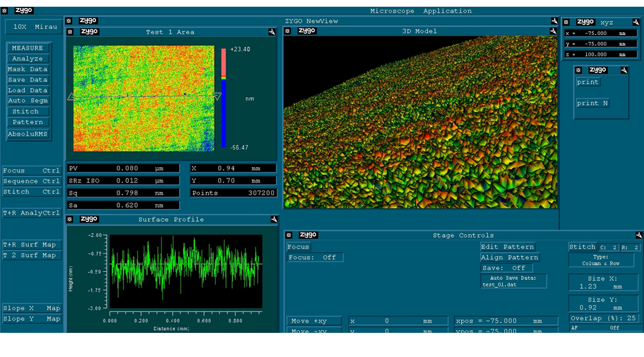
Task: Click Save Data button
Action: tap(28, 80)
